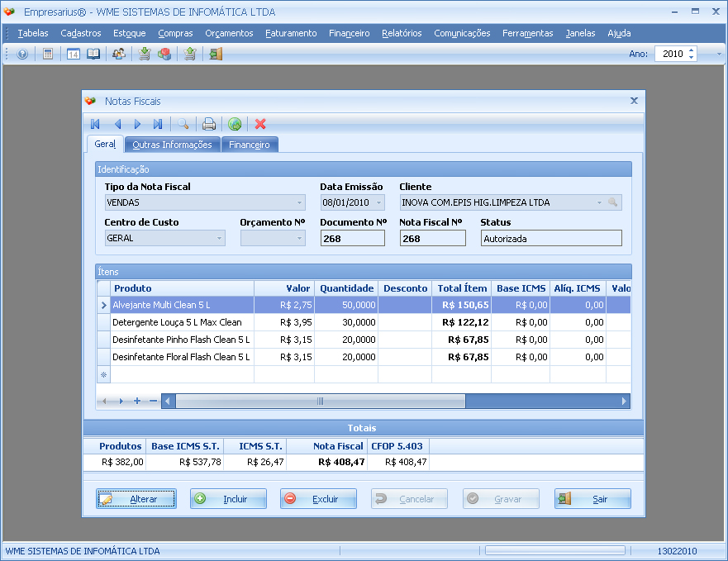This screenshot has height=561, width=728.
Task: Increase the Ano year value
Action: coord(692,50)
